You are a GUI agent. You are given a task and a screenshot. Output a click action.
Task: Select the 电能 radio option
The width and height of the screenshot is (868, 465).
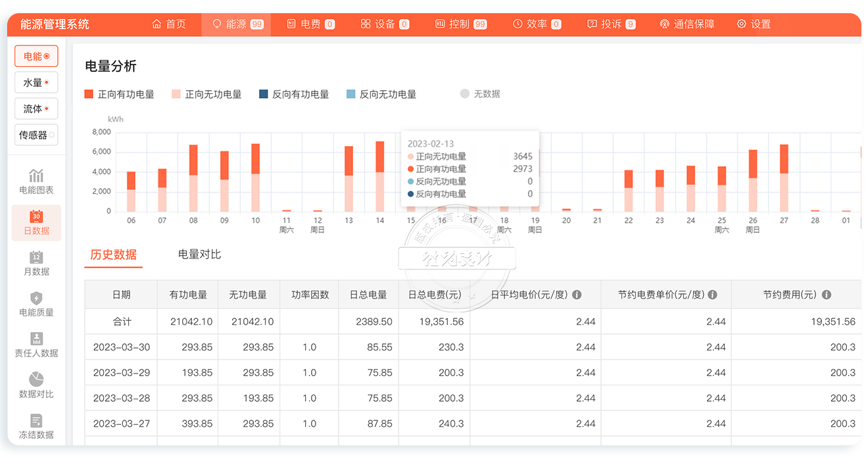36,57
